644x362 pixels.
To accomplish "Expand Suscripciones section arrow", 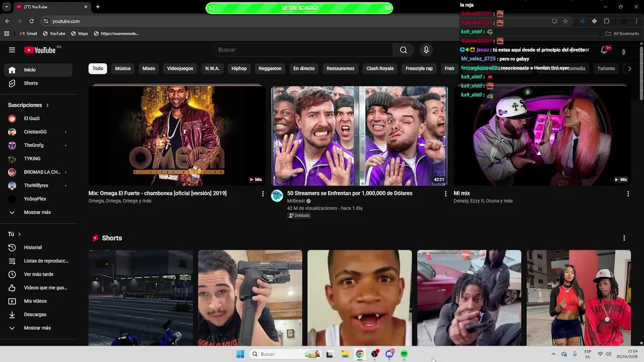I will [47, 105].
